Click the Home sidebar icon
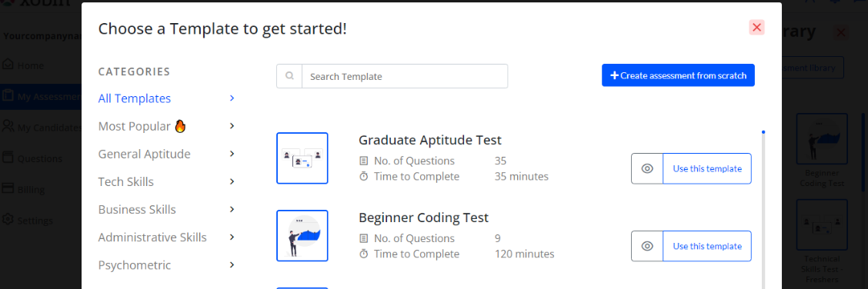The height and width of the screenshot is (289, 868). tap(8, 64)
